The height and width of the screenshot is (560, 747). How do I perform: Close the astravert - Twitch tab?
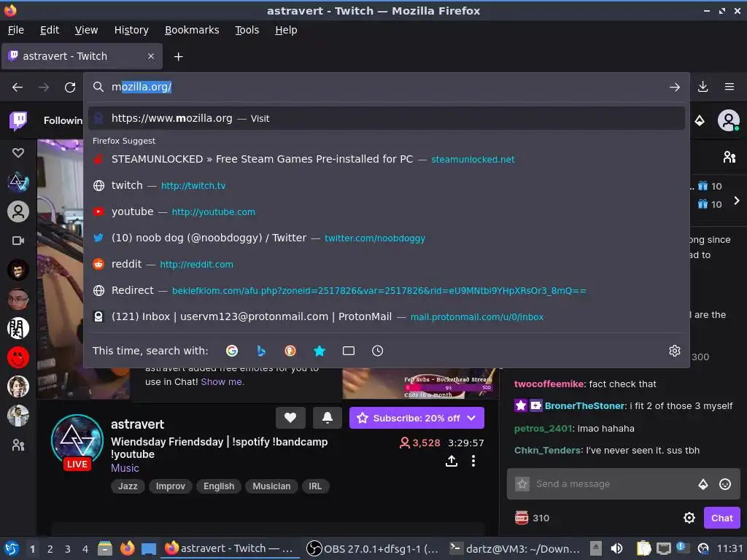click(x=151, y=56)
